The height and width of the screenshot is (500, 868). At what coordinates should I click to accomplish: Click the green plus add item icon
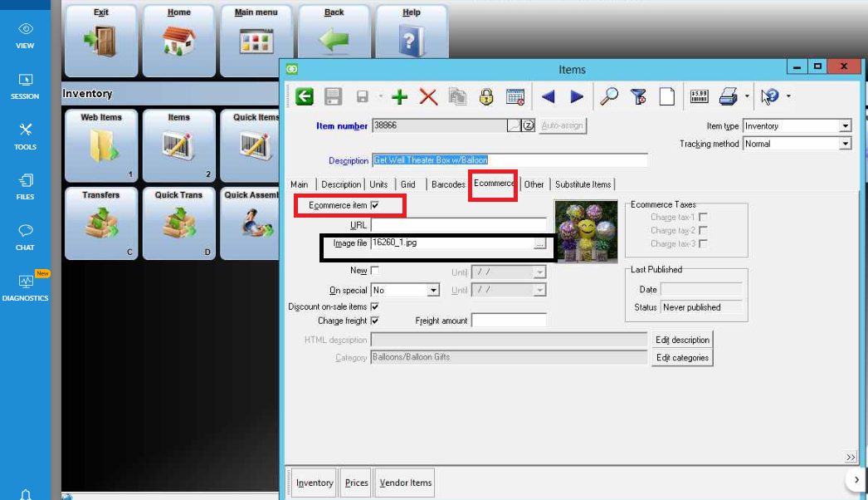point(400,97)
